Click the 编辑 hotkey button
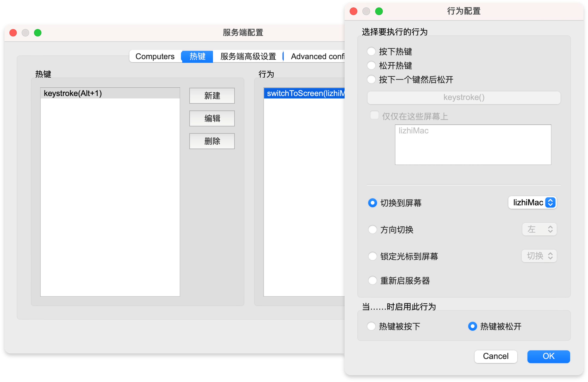Screen dimensions: 588x382 click(212, 118)
